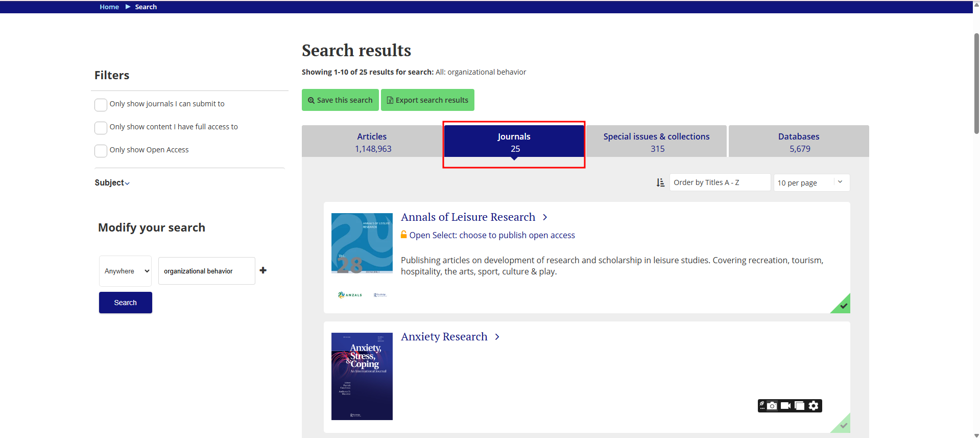Open the capture toolbar settings gear
The height and width of the screenshot is (438, 980).
point(814,406)
